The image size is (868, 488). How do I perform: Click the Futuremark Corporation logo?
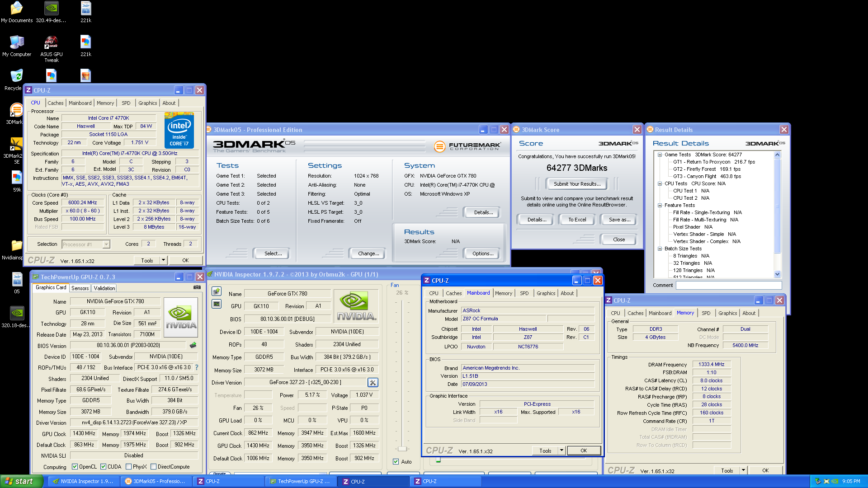pos(467,146)
